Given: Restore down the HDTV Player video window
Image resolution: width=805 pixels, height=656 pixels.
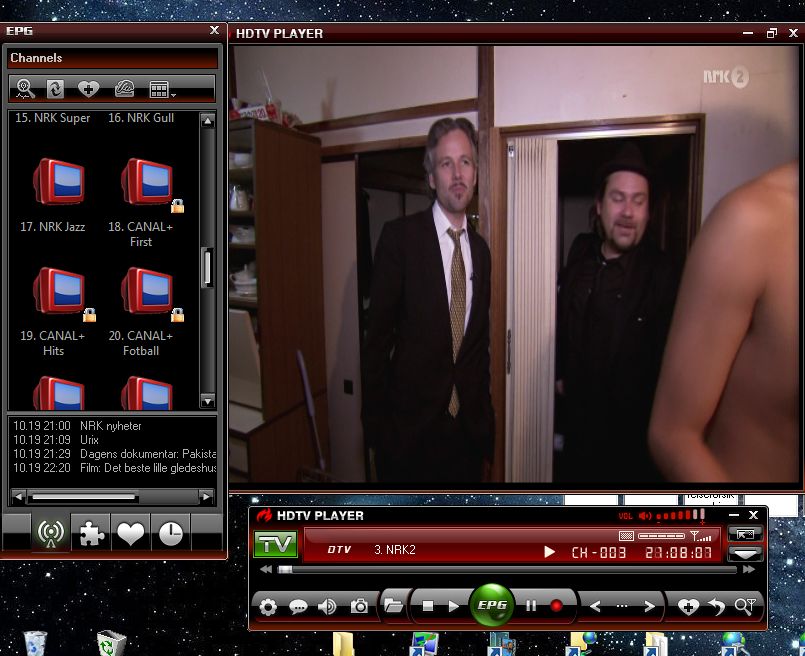Looking at the screenshot, I should (x=771, y=33).
